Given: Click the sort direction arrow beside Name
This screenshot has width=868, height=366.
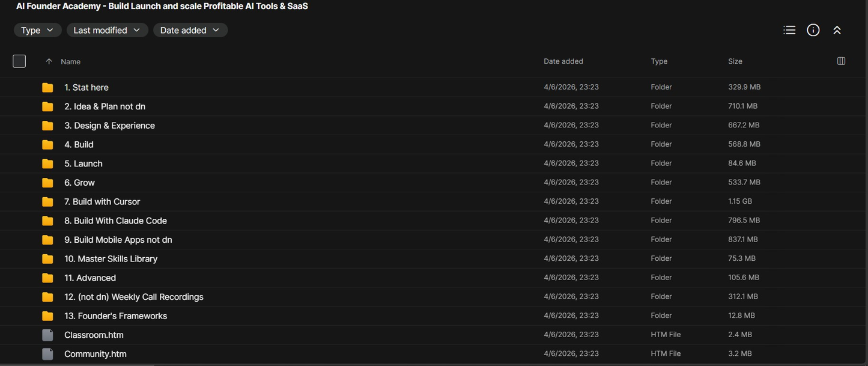Looking at the screenshot, I should [49, 61].
